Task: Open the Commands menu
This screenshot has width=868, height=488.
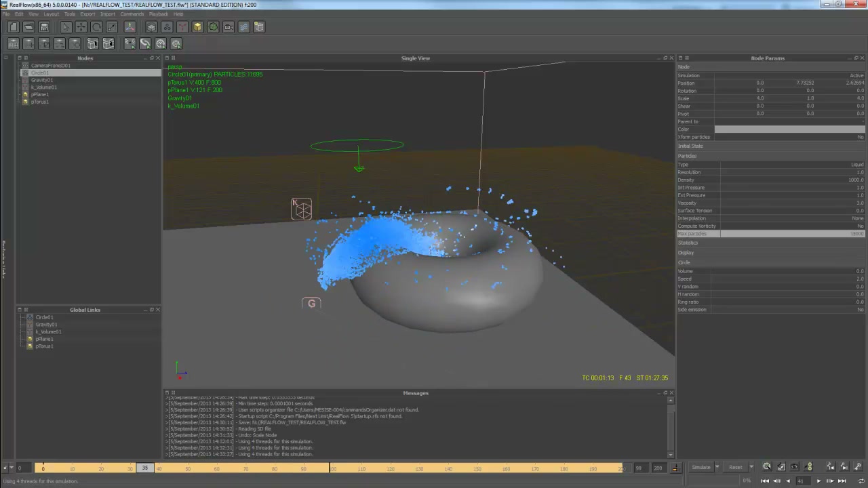Action: point(132,14)
